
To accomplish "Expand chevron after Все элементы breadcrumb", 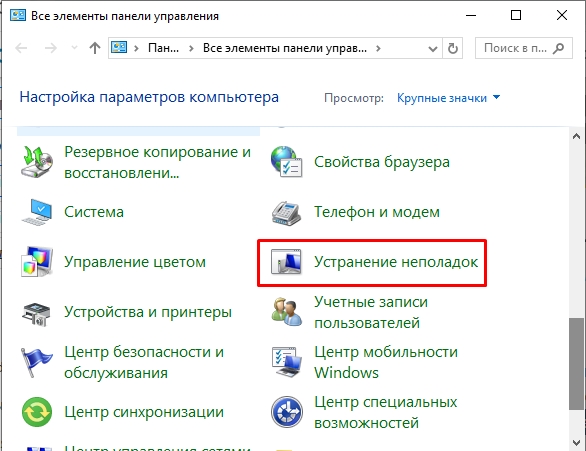I will click(x=378, y=48).
